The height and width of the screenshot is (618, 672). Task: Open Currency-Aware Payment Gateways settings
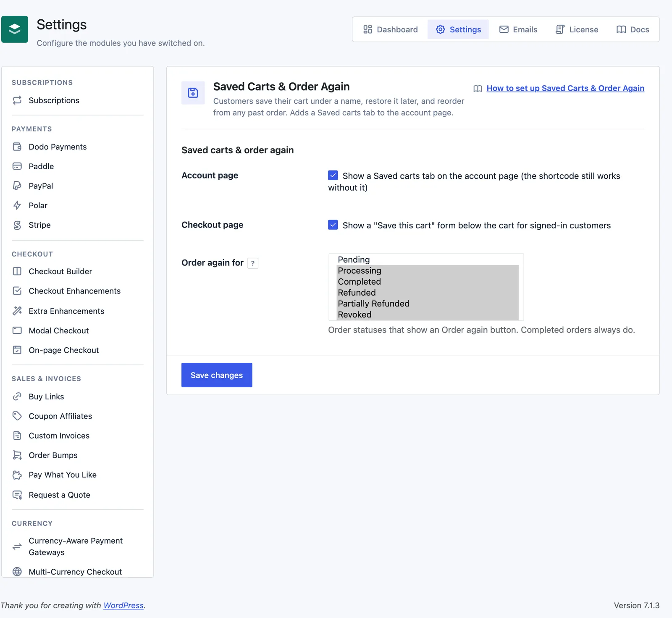pos(78,547)
